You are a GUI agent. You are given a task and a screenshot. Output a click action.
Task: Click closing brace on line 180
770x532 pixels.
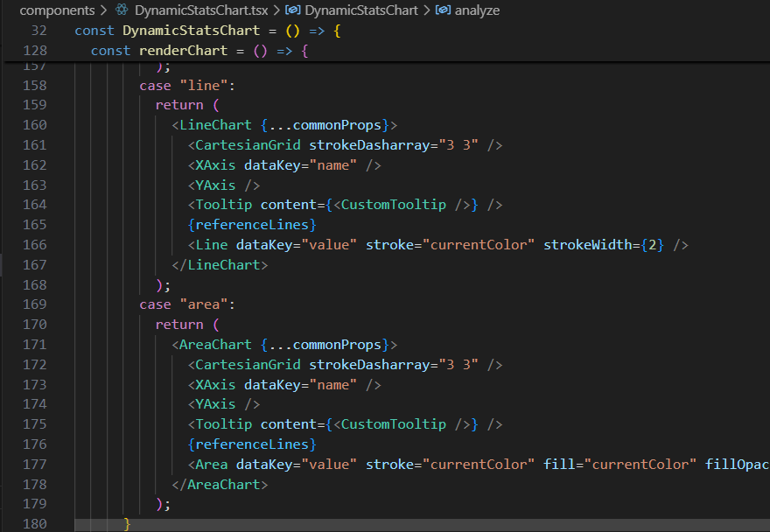(x=127, y=524)
